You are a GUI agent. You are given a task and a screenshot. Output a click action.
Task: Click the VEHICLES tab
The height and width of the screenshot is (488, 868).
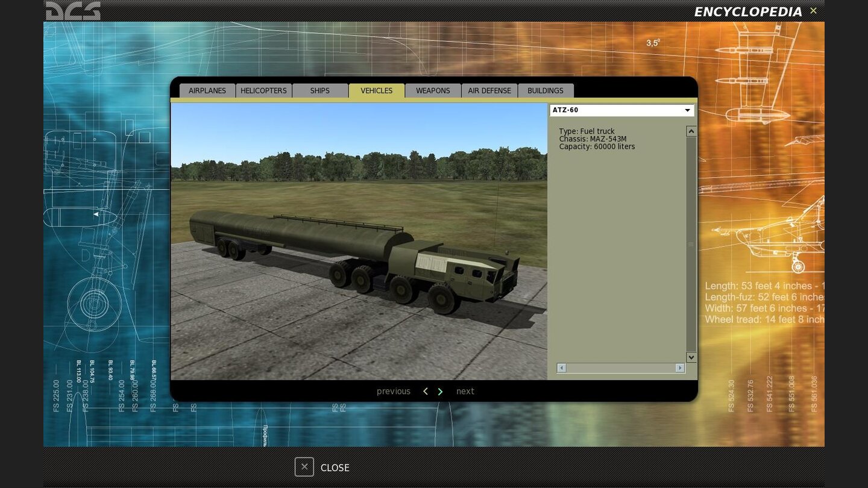[x=377, y=90]
